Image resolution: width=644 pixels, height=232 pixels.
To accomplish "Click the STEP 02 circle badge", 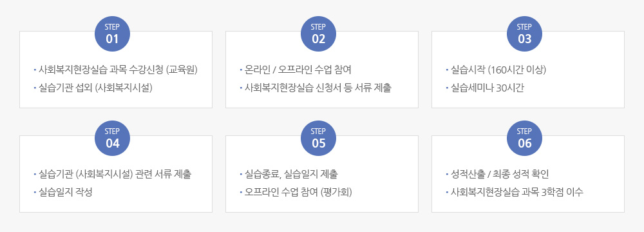I will pyautogui.click(x=318, y=34).
